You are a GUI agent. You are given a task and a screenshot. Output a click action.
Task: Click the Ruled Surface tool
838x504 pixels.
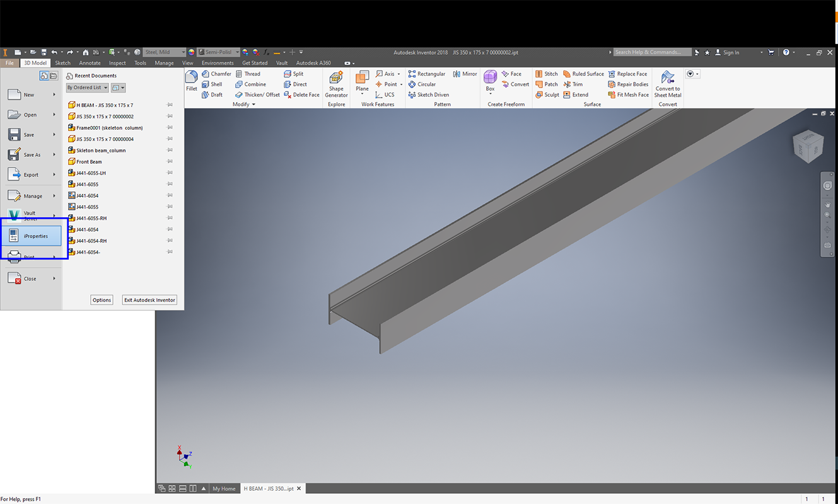coord(583,74)
